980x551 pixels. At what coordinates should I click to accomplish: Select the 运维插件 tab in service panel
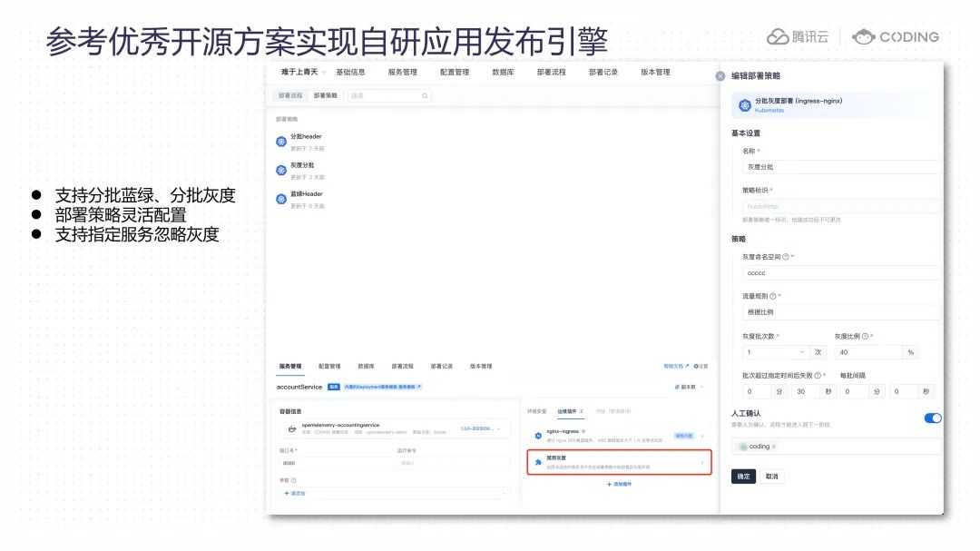tap(569, 411)
